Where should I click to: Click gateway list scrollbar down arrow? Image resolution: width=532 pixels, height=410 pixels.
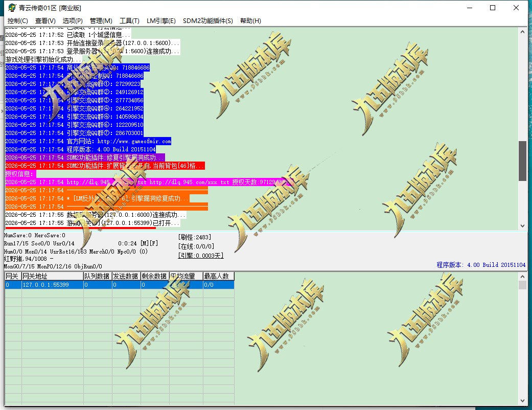click(x=522, y=401)
